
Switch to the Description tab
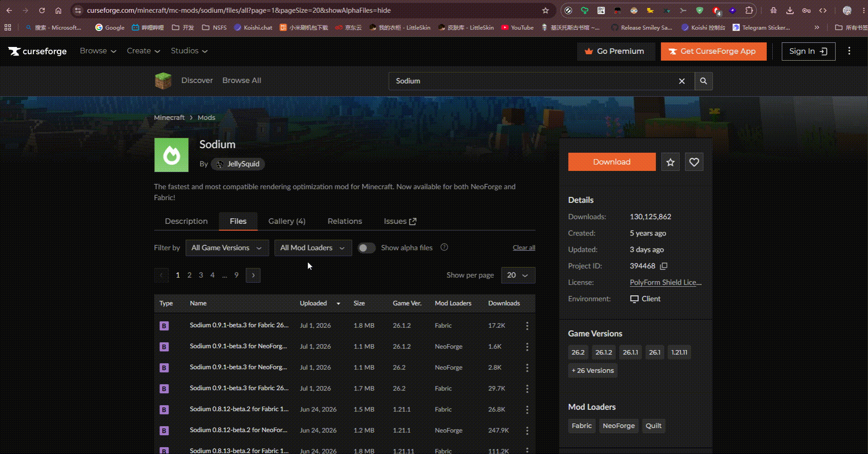click(186, 221)
